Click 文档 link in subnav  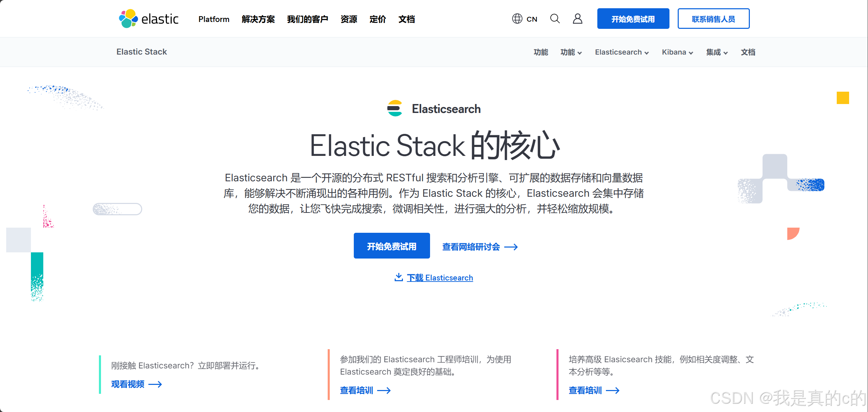coord(748,52)
